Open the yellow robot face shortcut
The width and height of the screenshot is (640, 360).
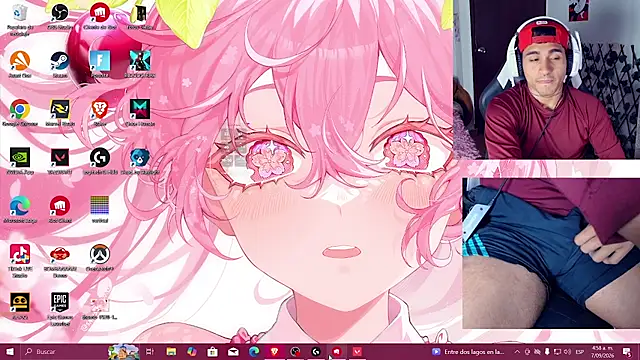pyautogui.click(x=20, y=306)
